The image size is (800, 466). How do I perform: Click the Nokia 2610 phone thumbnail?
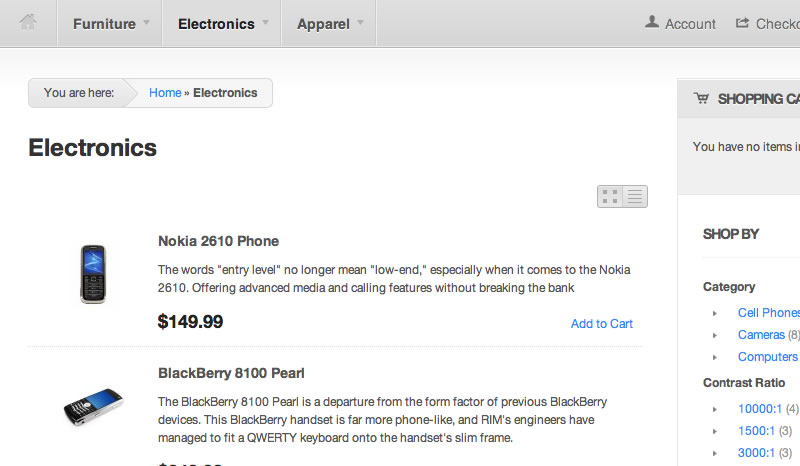(x=92, y=274)
